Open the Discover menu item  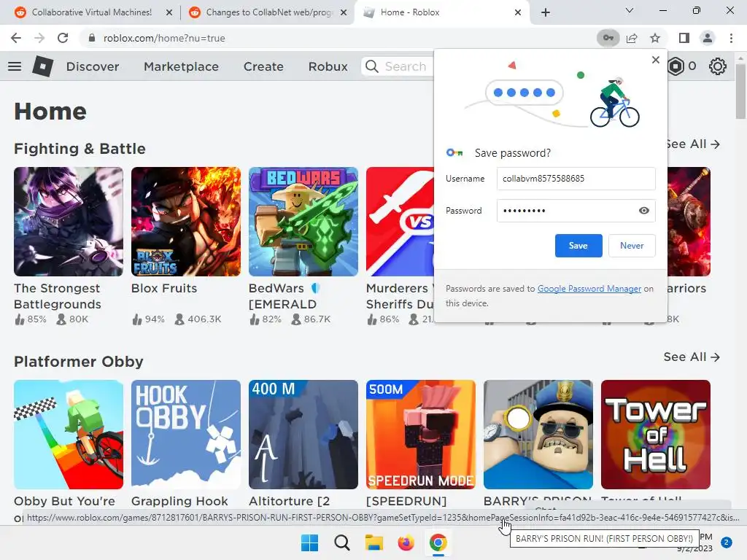(93, 66)
